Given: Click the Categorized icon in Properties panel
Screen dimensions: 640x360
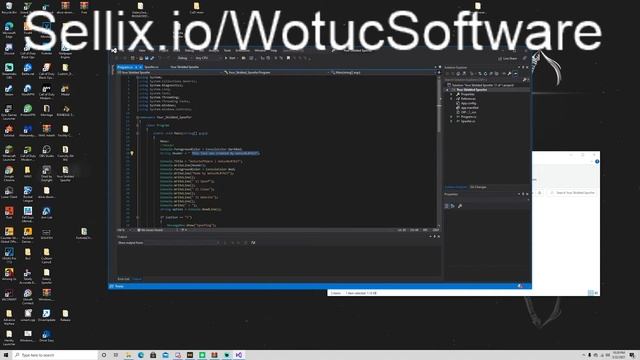Looking at the screenshot, I should 447,206.
